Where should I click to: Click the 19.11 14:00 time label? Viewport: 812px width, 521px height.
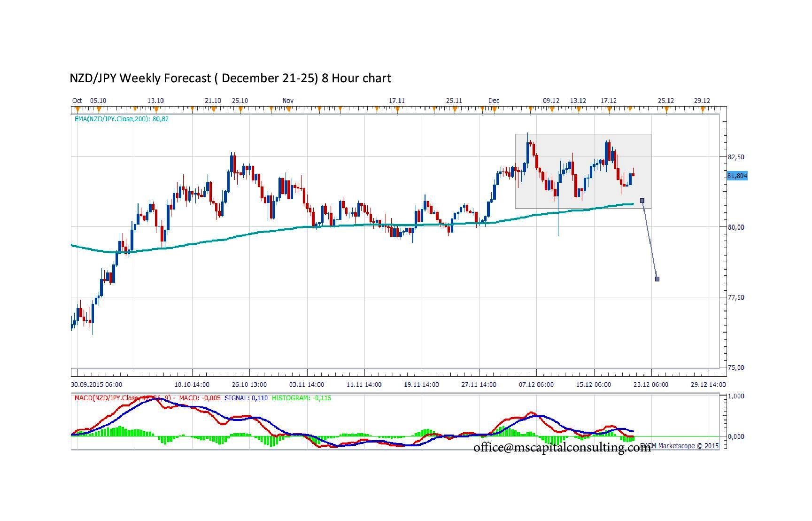[422, 385]
